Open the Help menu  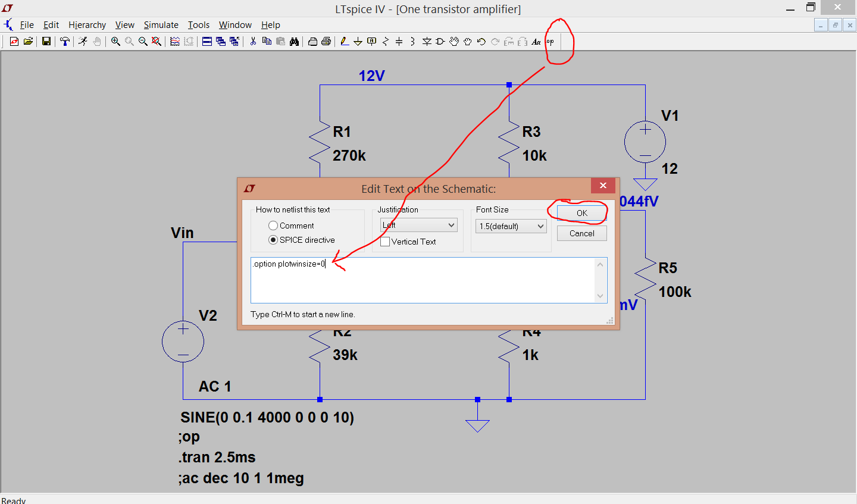[270, 25]
